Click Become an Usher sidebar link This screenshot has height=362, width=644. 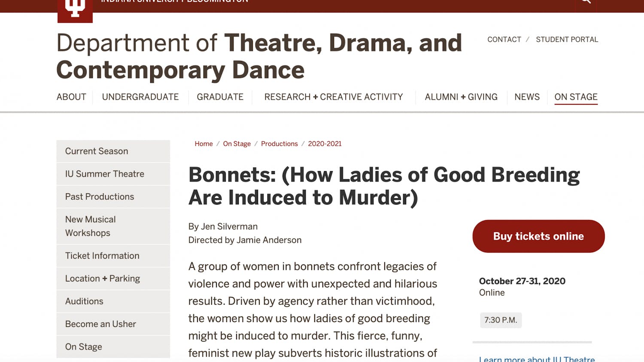[x=100, y=324]
